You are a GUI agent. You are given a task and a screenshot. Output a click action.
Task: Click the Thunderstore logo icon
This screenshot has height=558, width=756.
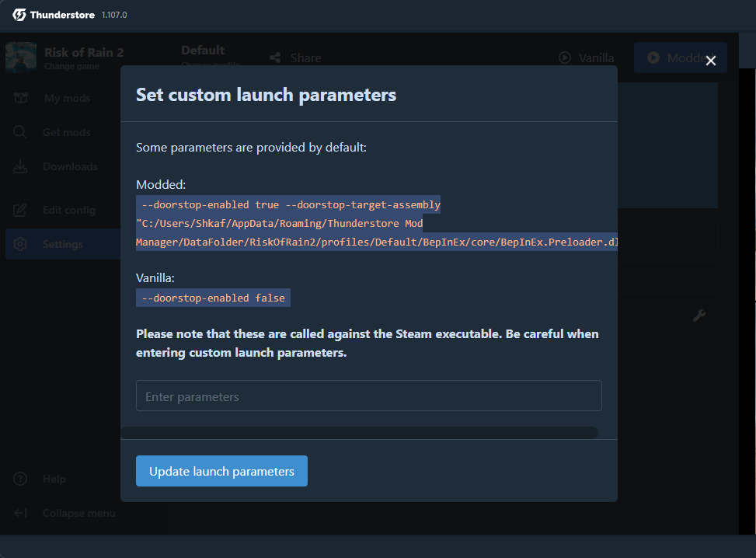tap(19, 15)
